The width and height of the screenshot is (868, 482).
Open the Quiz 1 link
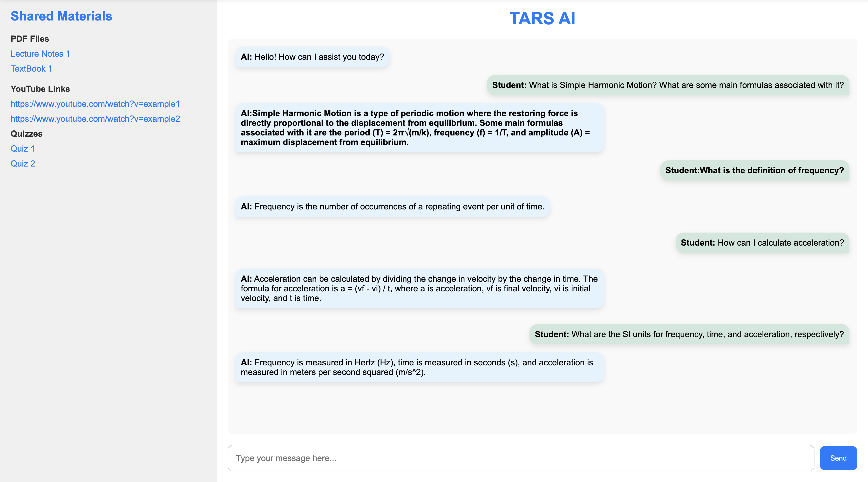pos(23,148)
